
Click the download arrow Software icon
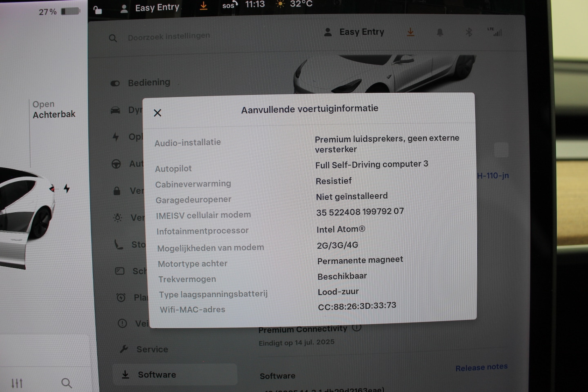point(125,374)
